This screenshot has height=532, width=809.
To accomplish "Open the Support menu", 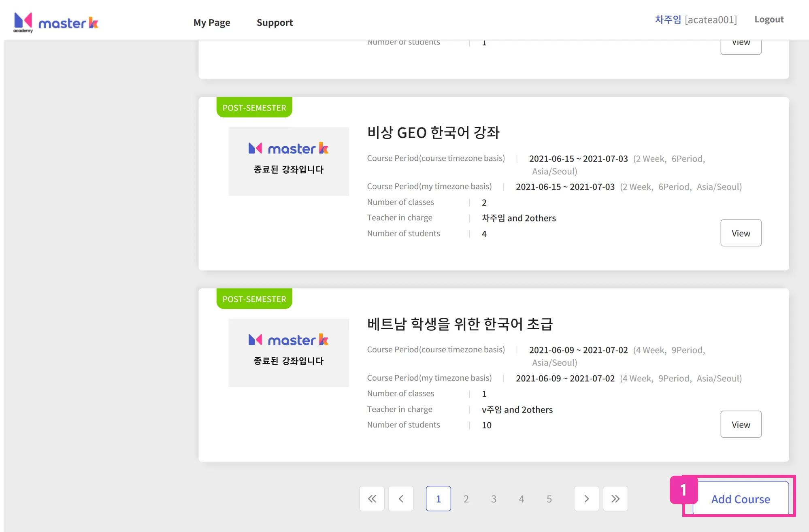I will tap(275, 23).
